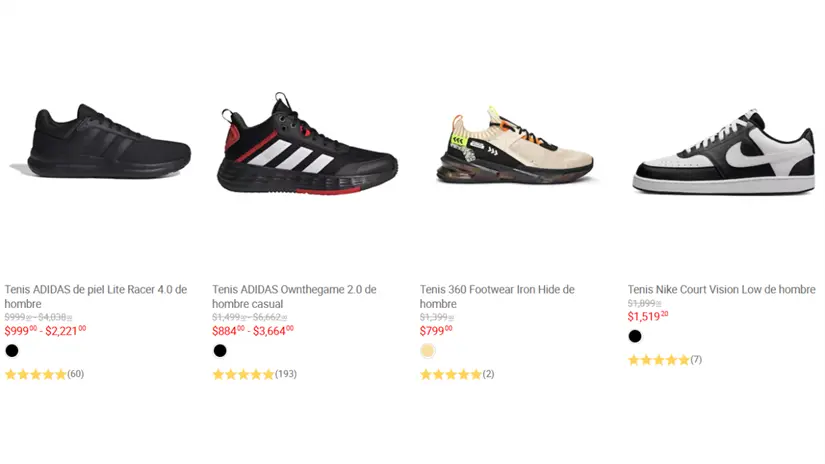The width and height of the screenshot is (825, 464).
Task: Click star rating of 360 Iron Hide
Action: coord(451,375)
